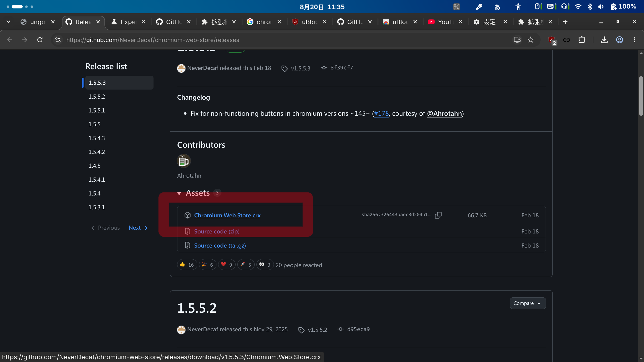
Task: Click the package icon beside Chromium.Web.Store.crx
Action: pyautogui.click(x=187, y=215)
